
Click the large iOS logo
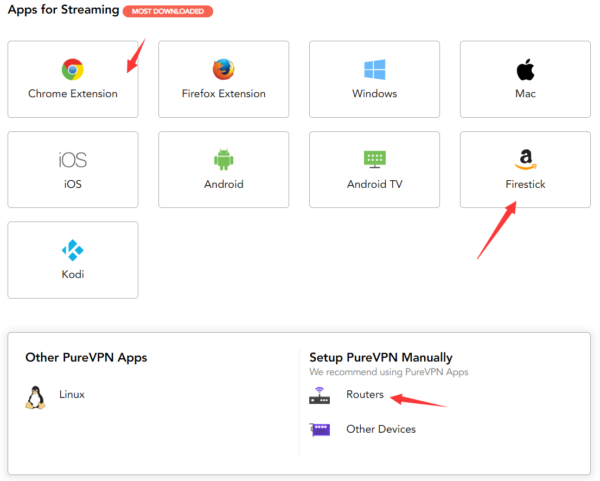coord(73,160)
